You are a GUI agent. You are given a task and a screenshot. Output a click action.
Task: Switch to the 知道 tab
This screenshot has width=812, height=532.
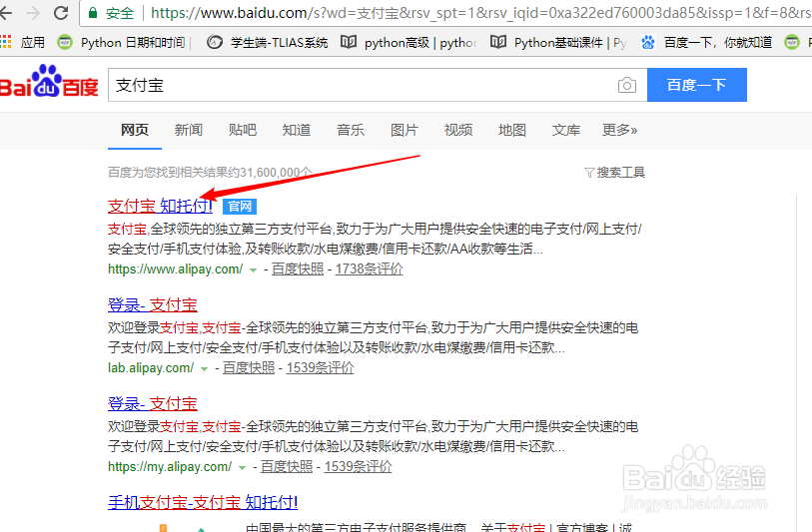297,130
